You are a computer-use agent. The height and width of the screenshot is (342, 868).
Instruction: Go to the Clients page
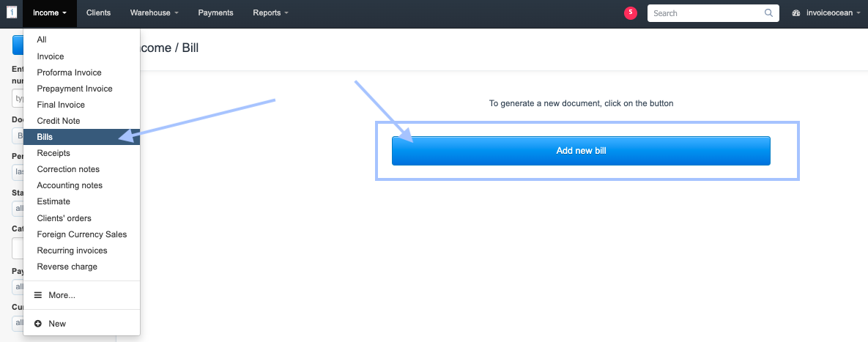tap(98, 13)
